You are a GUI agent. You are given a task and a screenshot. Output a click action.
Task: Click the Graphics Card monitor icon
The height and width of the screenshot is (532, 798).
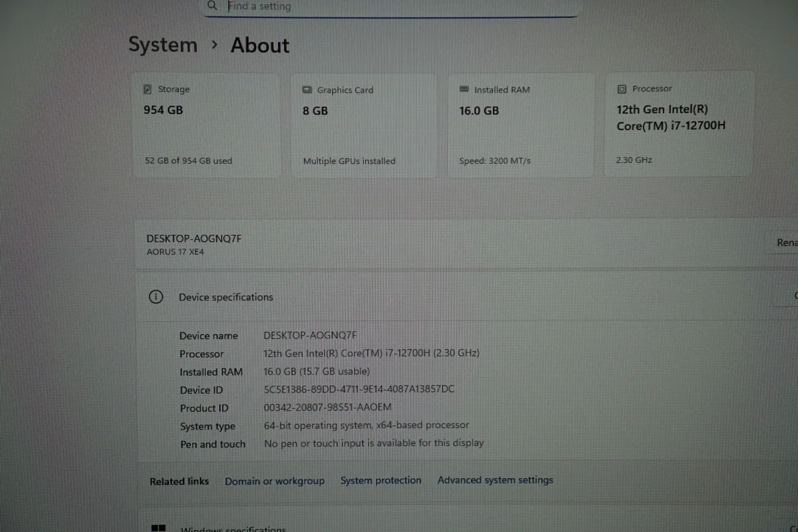coord(307,90)
